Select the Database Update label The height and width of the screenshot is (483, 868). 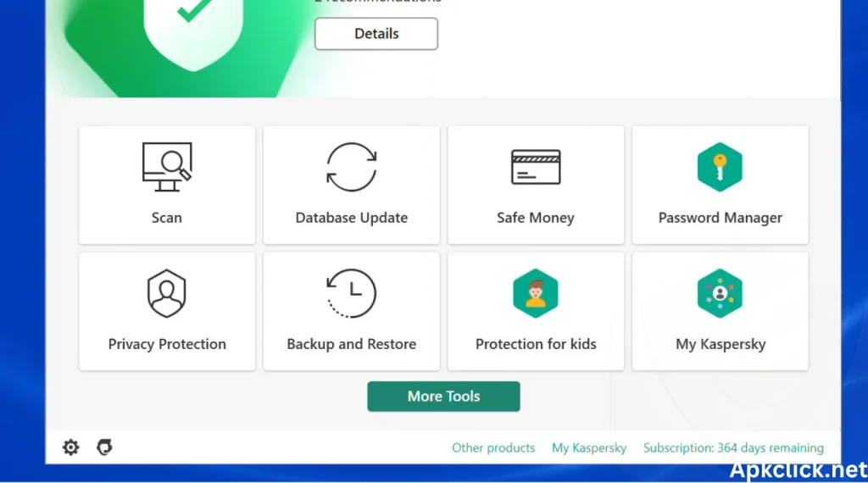click(x=352, y=218)
